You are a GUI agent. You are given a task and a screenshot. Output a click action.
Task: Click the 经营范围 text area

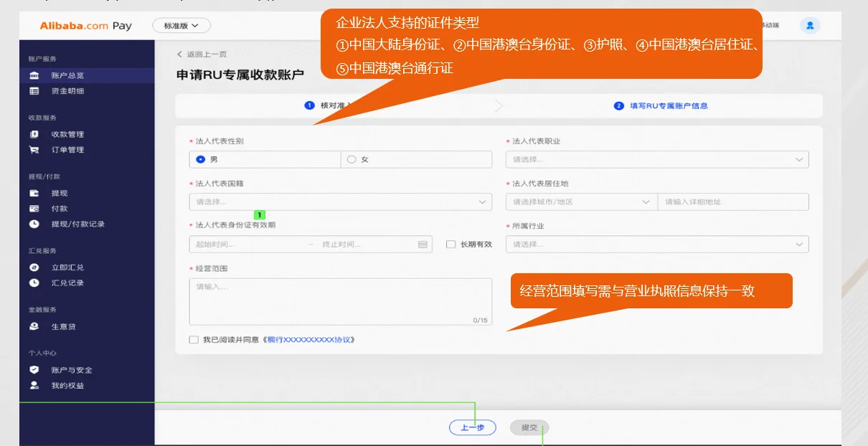[x=340, y=301]
